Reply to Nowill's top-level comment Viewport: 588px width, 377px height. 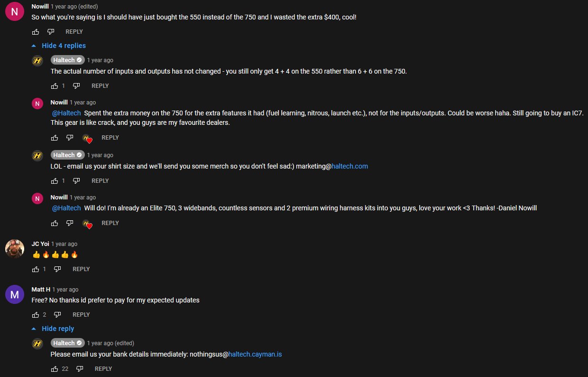74,32
